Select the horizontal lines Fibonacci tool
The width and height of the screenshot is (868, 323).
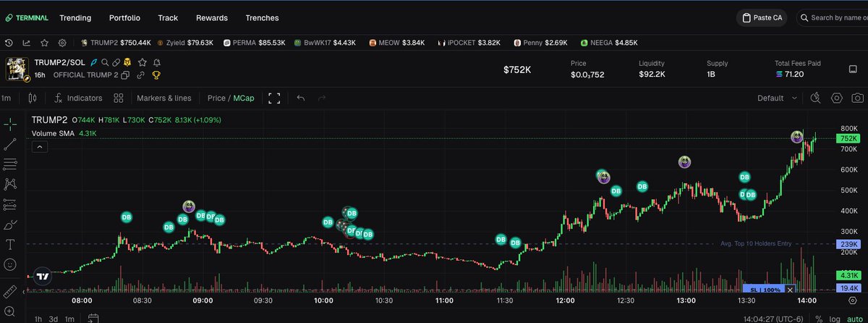pyautogui.click(x=10, y=164)
